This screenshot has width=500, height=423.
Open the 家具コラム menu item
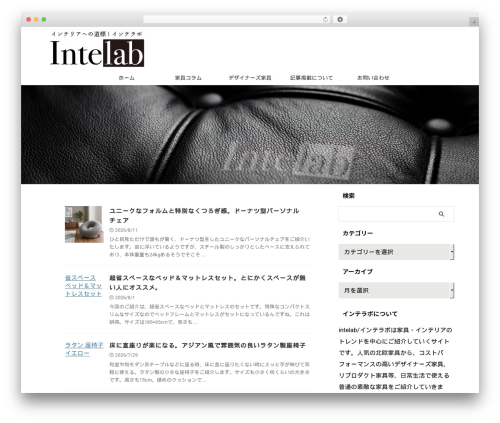click(188, 78)
